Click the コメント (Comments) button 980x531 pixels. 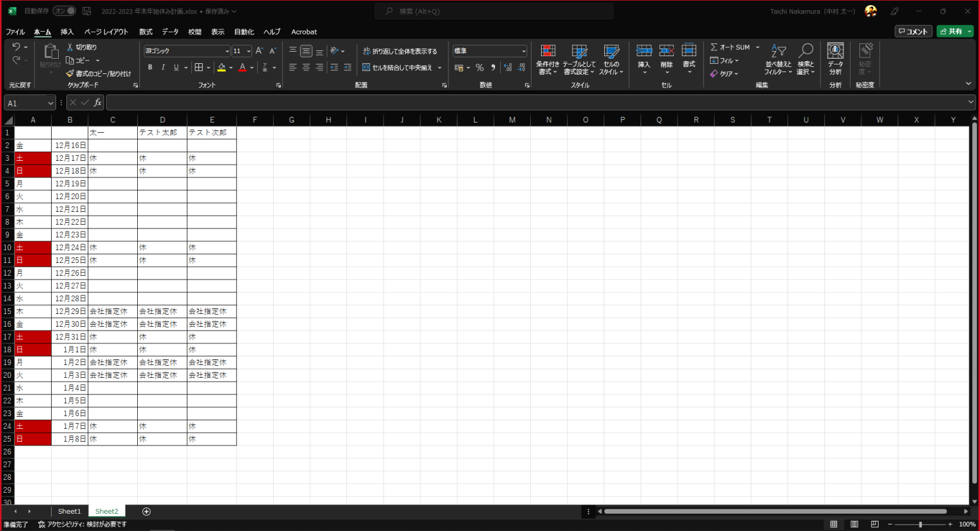pyautogui.click(x=913, y=31)
